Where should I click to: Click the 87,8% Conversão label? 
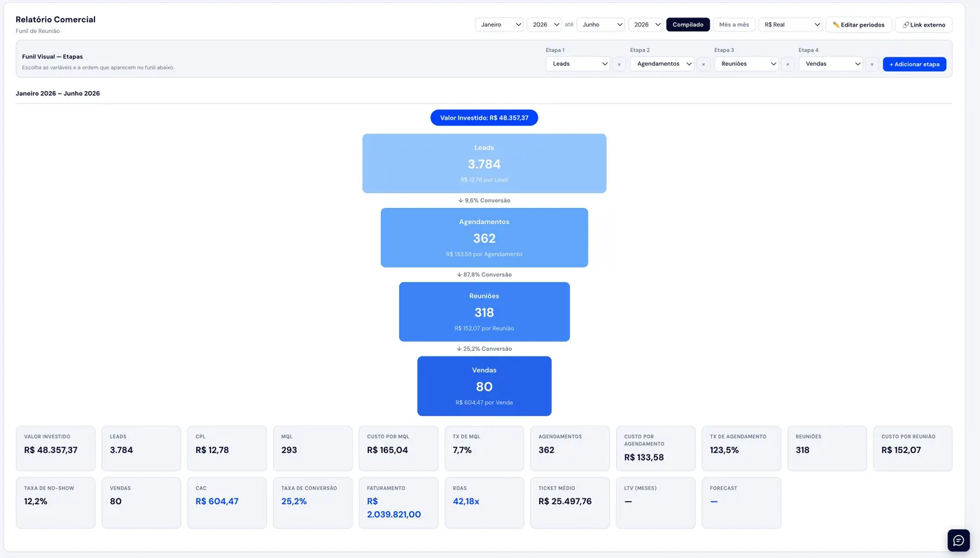click(x=484, y=274)
